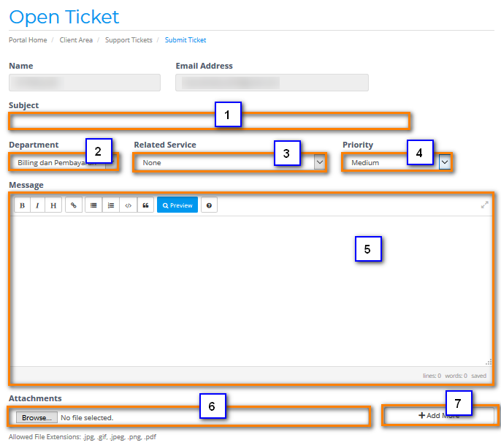Apply italic formatting in message editor
The image size is (501, 448).
point(37,205)
